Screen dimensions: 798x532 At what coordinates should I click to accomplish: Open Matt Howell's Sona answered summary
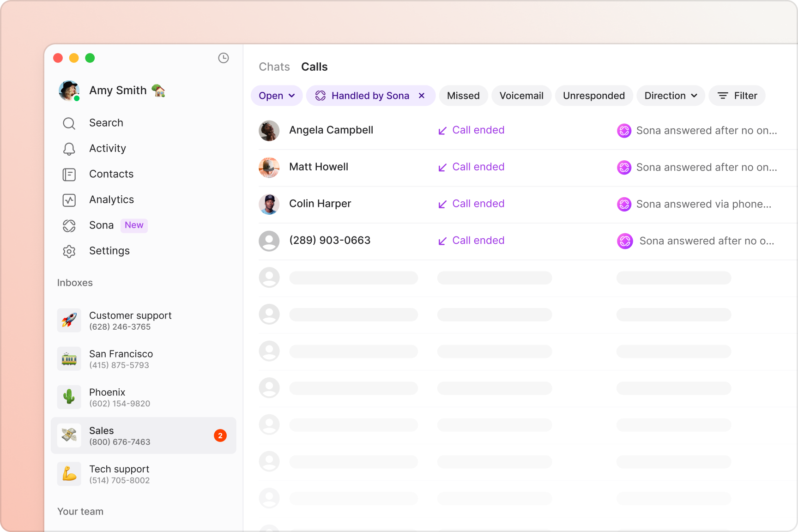point(707,167)
